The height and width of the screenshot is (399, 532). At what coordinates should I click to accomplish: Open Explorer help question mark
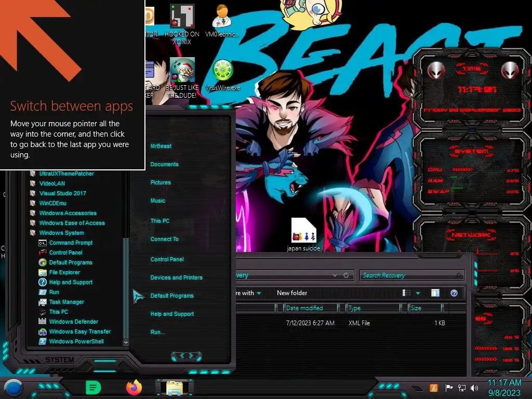pyautogui.click(x=454, y=293)
